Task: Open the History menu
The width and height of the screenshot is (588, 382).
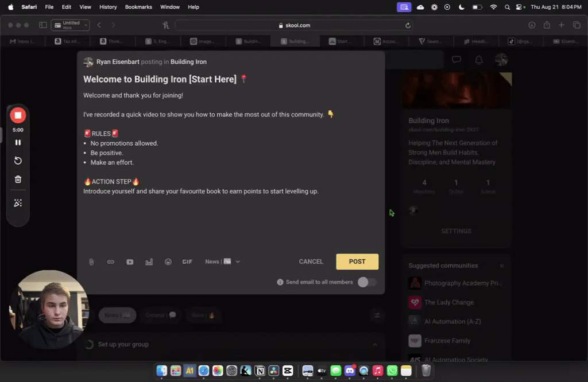Action: click(x=108, y=7)
